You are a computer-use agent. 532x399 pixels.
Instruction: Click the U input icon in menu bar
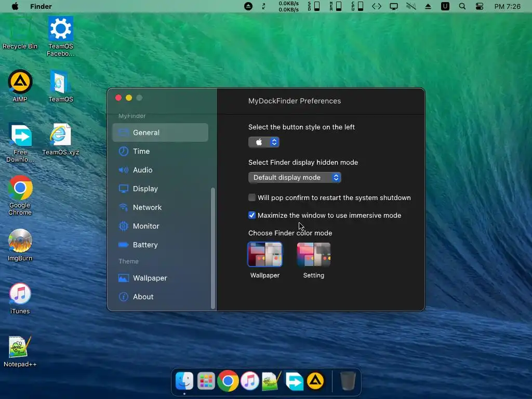click(445, 6)
